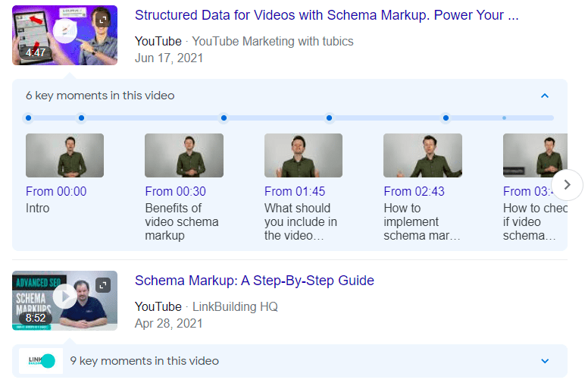Jump to 'From 00:30' key moment link
588x386 pixels.
[176, 192]
